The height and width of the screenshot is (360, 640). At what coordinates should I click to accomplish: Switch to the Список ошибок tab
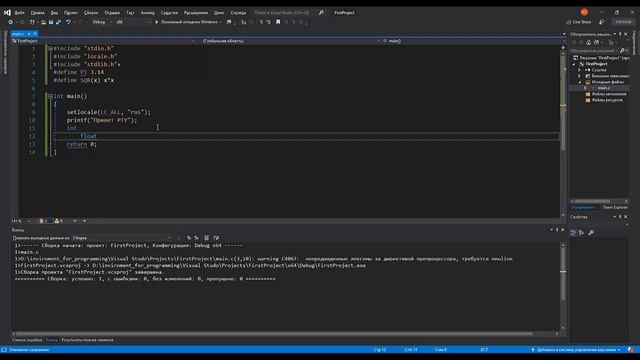pyautogui.click(x=27, y=340)
